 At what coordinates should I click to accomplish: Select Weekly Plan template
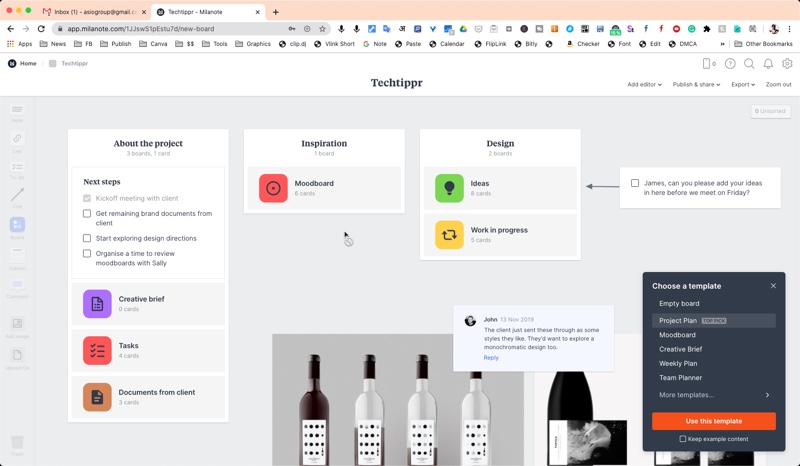pos(714,363)
